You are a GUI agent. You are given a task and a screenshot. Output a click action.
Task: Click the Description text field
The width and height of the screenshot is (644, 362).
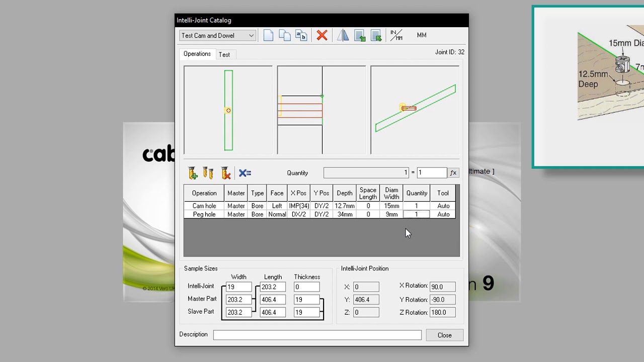tap(317, 335)
